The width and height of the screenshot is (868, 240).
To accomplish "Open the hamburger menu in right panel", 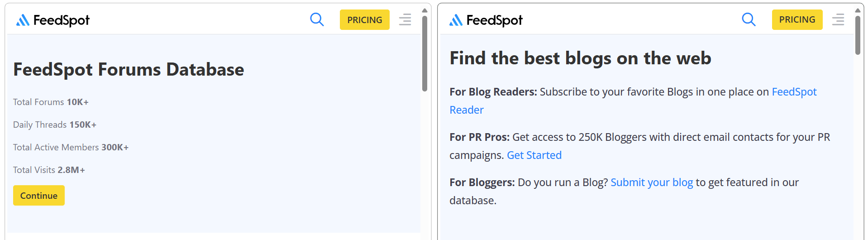I will [x=838, y=19].
